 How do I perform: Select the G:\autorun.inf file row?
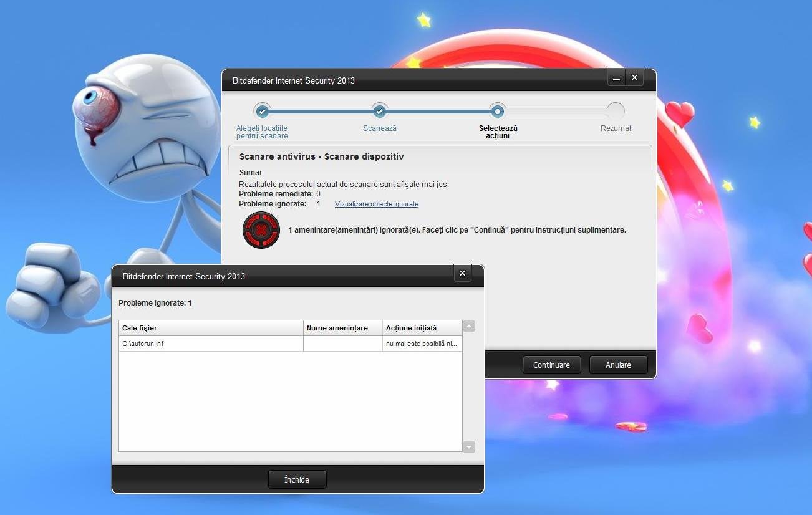pos(291,344)
